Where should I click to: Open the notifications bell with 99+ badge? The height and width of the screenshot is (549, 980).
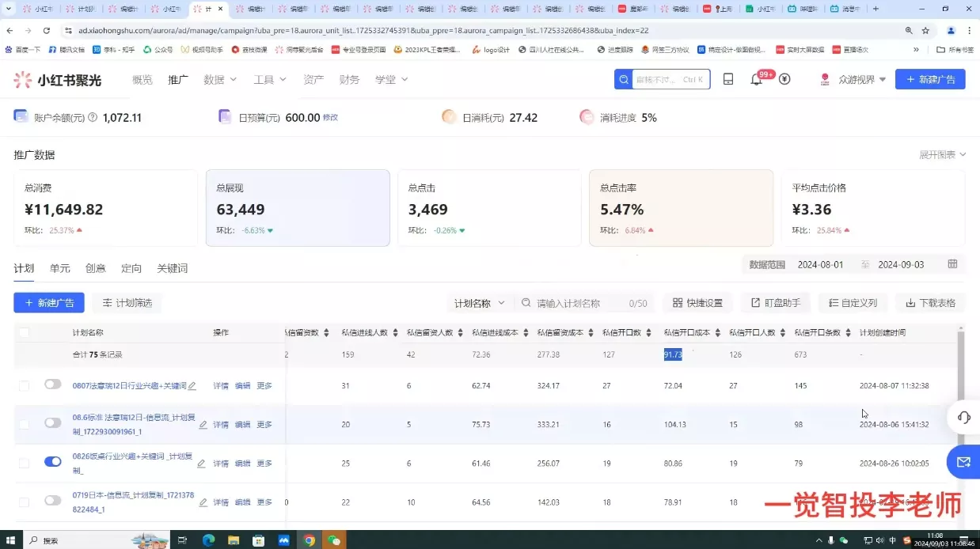pyautogui.click(x=757, y=79)
